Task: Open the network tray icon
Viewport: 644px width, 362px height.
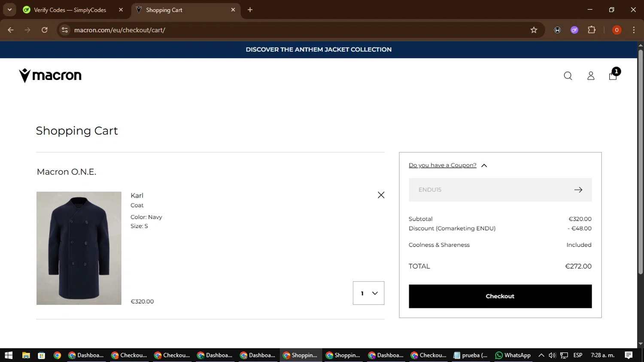Action: click(564, 356)
